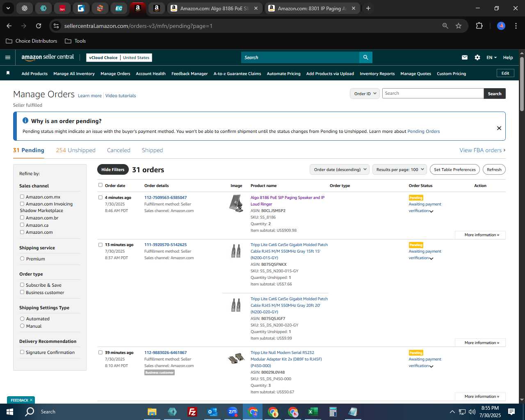Tick the Amazon.ca sales channel checkbox
The height and width of the screenshot is (420, 525).
22,225
